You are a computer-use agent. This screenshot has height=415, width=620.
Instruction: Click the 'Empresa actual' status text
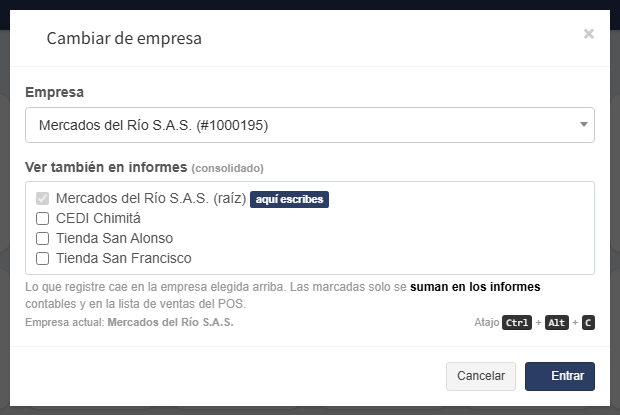(x=129, y=323)
